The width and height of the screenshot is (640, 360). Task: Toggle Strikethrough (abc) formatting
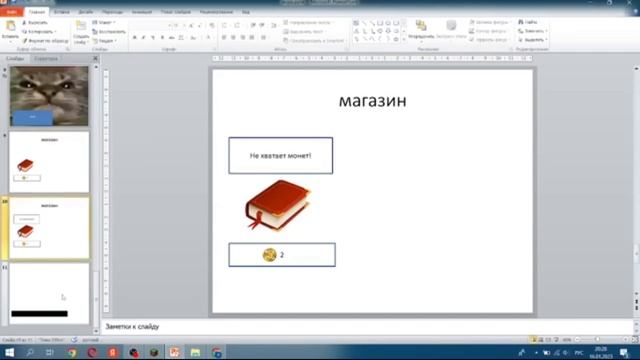pos(171,38)
